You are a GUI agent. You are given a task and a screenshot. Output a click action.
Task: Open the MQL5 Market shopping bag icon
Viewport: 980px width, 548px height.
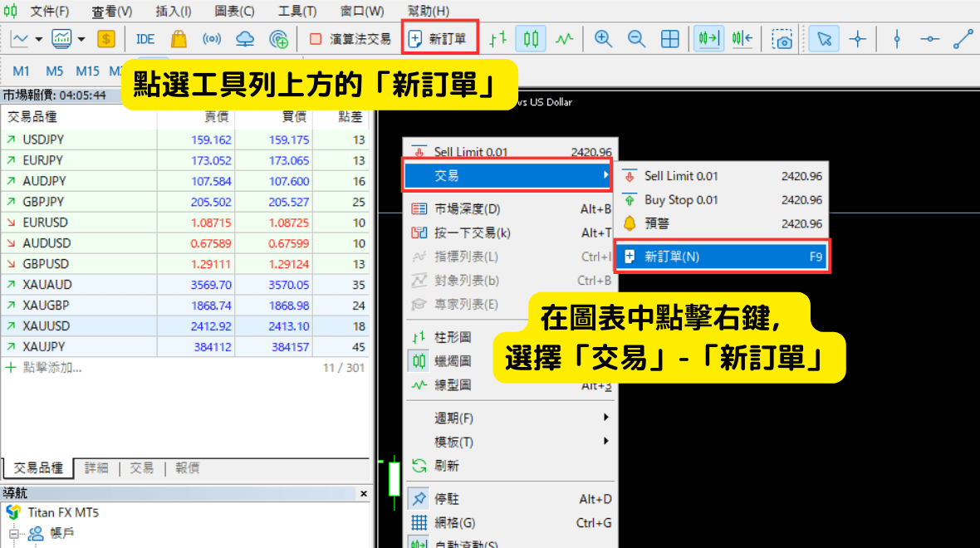(178, 39)
